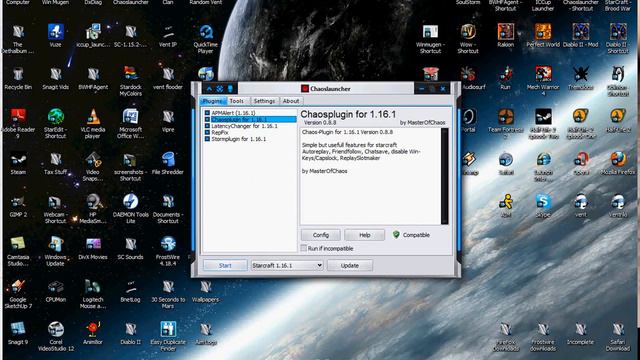Select APMAlert (1.16.1) in plugin list
Viewport: 640px width, 360px height.
click(233, 113)
